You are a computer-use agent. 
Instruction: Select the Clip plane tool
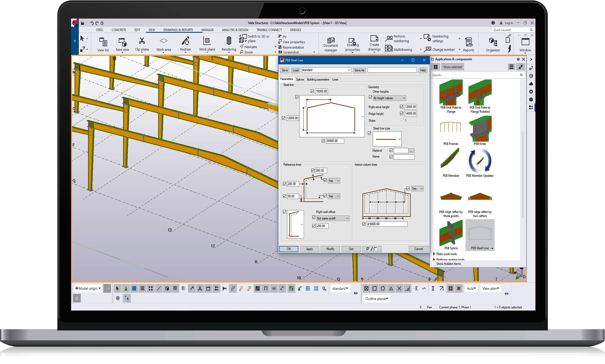click(x=142, y=44)
